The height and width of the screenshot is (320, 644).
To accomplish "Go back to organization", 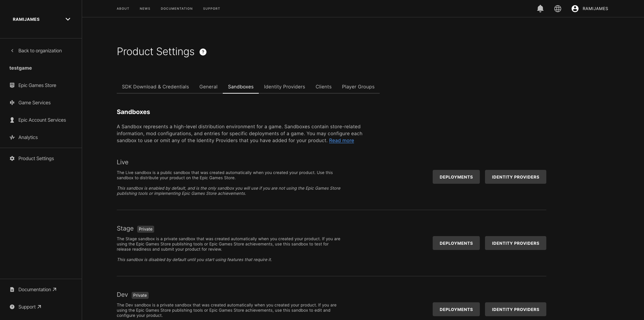I will [40, 51].
